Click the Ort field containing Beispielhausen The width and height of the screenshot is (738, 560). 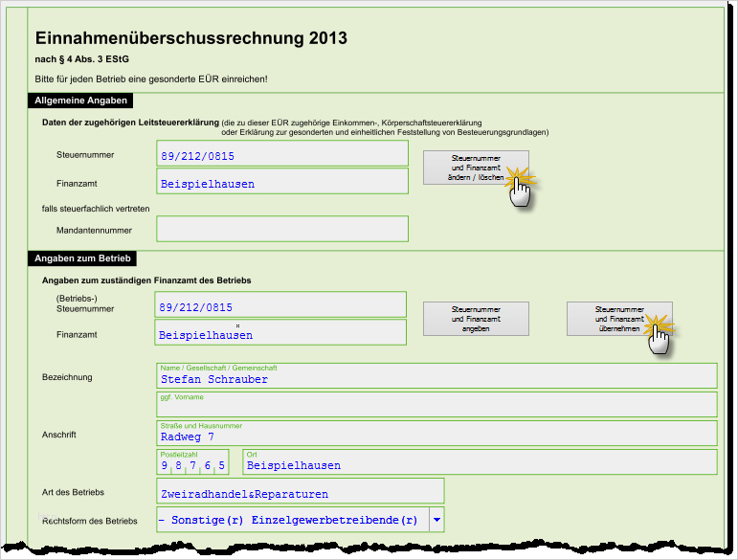pyautogui.click(x=481, y=462)
